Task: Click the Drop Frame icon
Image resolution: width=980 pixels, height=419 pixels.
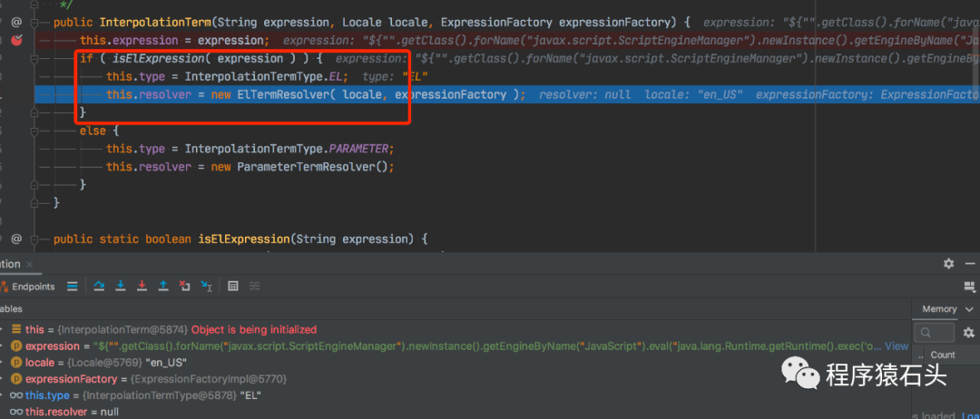Action: point(184,286)
